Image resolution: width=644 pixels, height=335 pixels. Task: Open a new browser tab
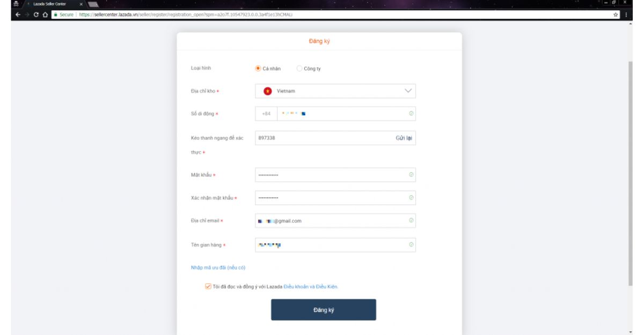coord(94,5)
